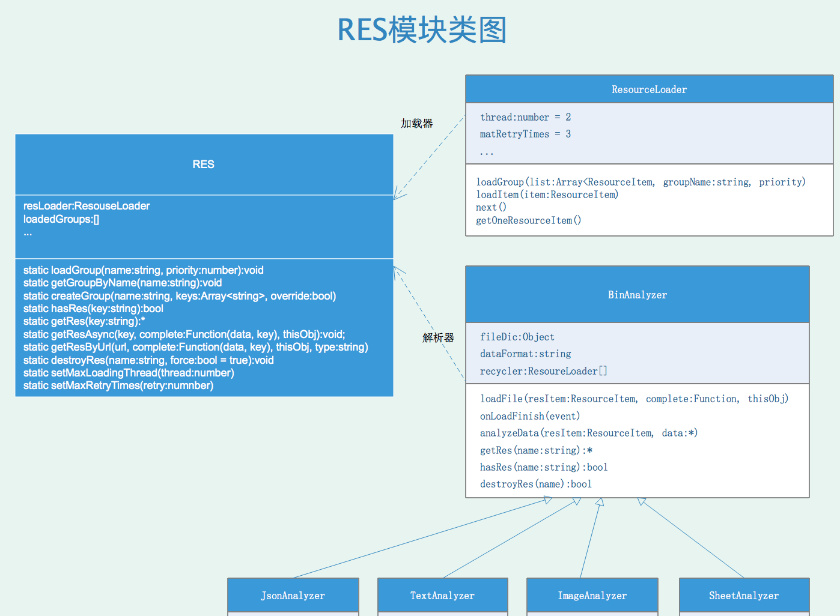Click the JsonAnalyzer class box

coord(293,596)
